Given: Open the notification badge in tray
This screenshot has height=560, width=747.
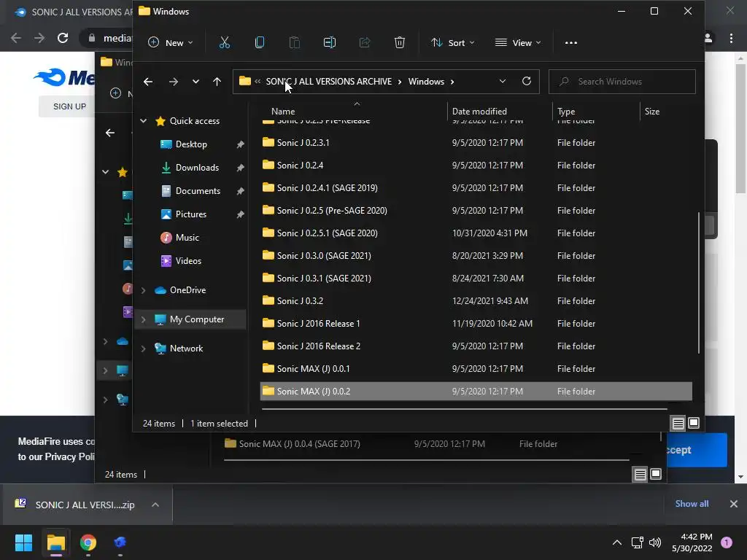Looking at the screenshot, I should point(727,542).
